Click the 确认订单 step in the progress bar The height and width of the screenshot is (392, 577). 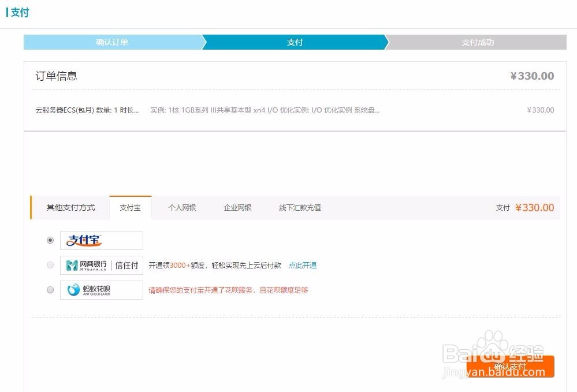(x=113, y=42)
